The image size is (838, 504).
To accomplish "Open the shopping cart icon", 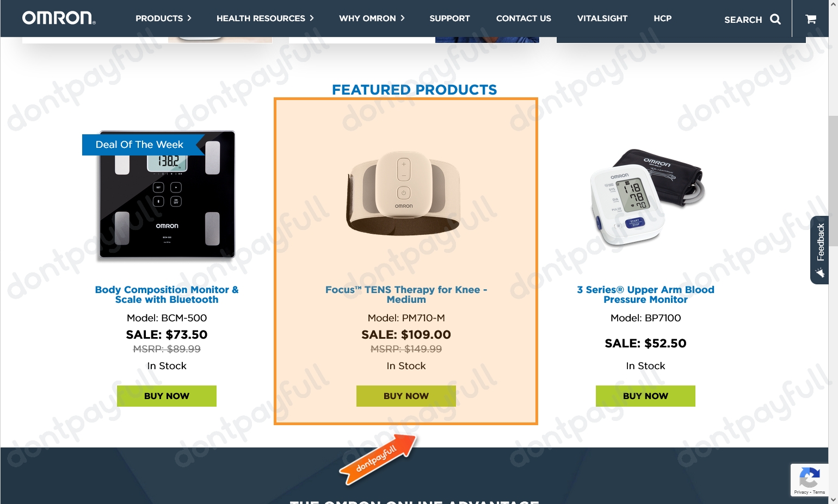I will coord(811,19).
